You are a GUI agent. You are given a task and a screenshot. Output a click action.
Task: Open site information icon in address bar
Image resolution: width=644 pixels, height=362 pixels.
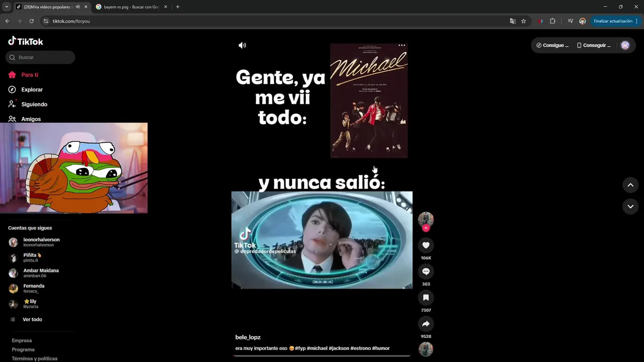(46, 21)
